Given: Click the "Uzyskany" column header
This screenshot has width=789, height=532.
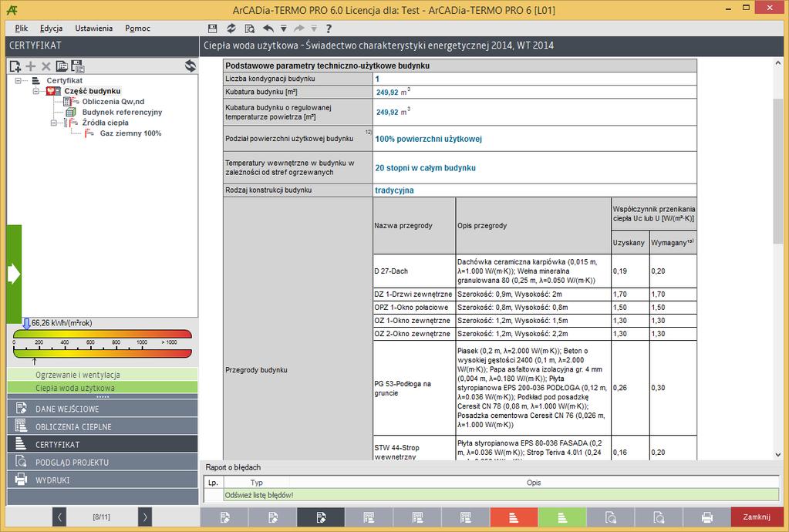Looking at the screenshot, I should tap(629, 242).
